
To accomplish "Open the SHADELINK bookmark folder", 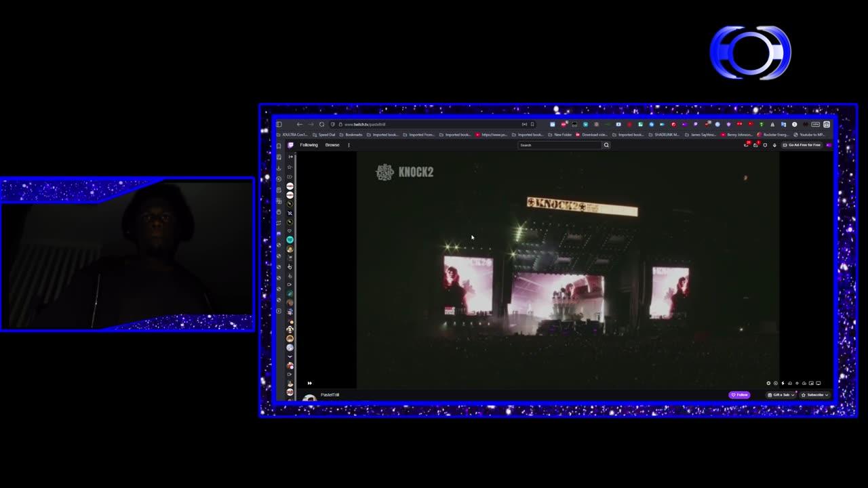I will [663, 135].
